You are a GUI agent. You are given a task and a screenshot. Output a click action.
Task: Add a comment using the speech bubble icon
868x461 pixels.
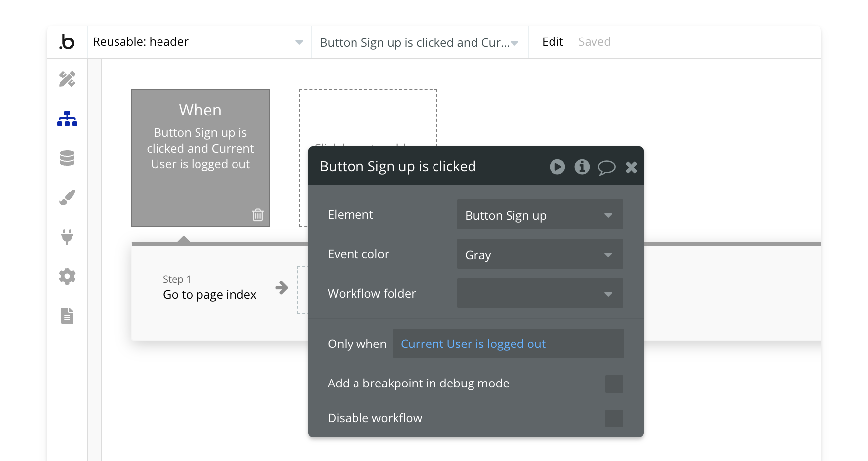pyautogui.click(x=607, y=167)
